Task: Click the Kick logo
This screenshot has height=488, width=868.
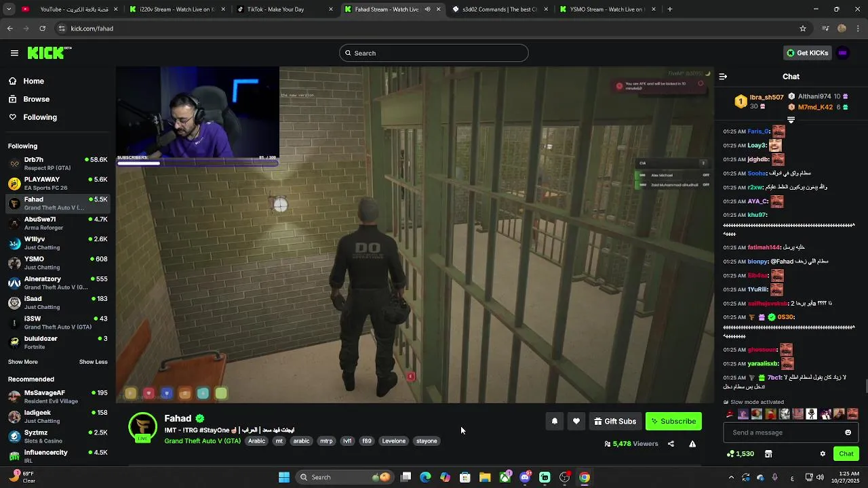Action: pos(49,53)
